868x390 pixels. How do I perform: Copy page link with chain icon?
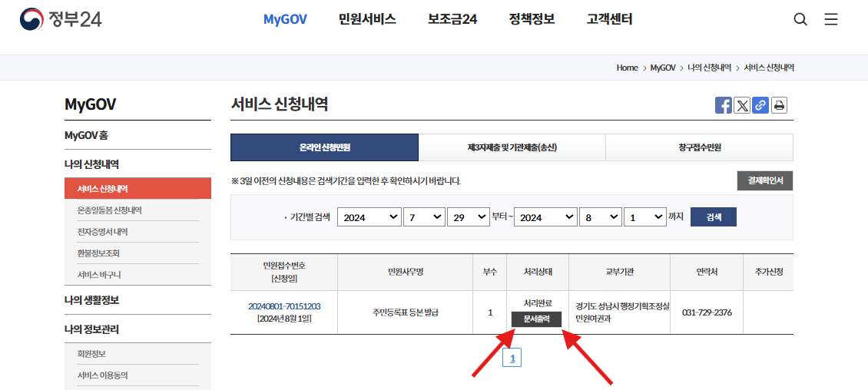pos(760,105)
